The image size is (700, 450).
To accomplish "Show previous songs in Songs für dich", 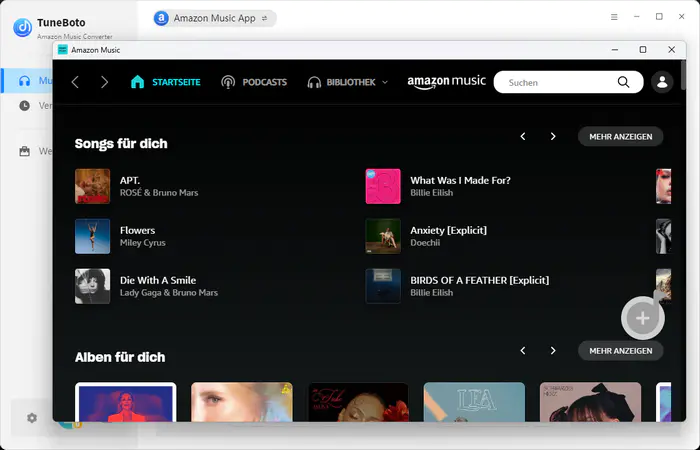I will tap(523, 137).
